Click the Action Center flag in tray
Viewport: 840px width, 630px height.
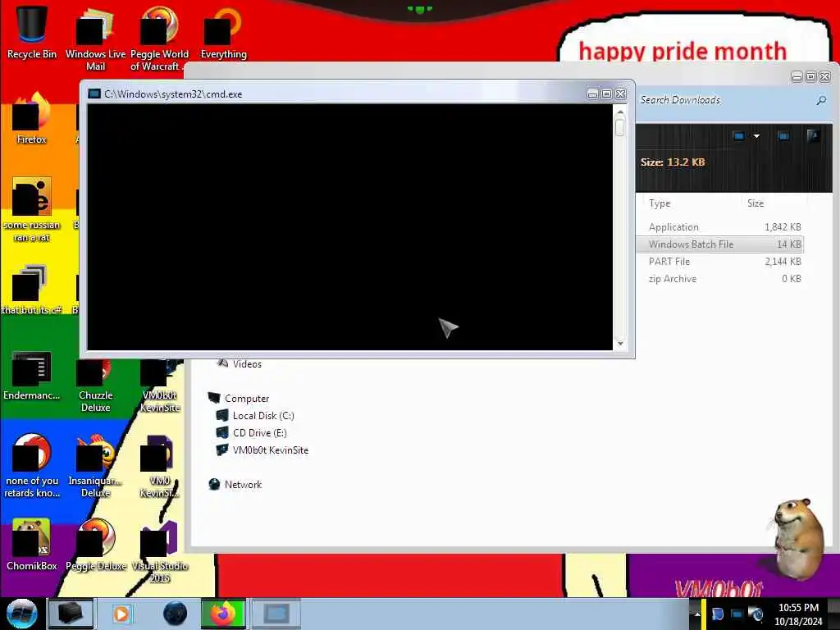coord(718,614)
